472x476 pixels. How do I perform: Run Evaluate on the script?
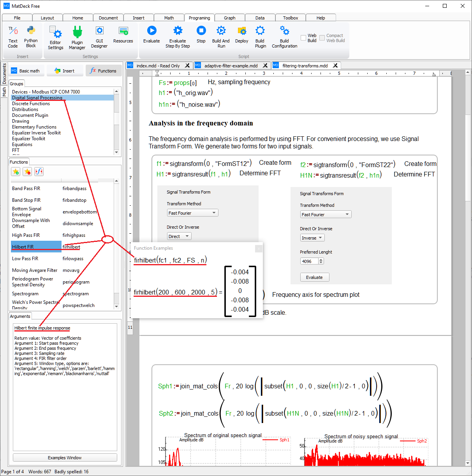[151, 34]
